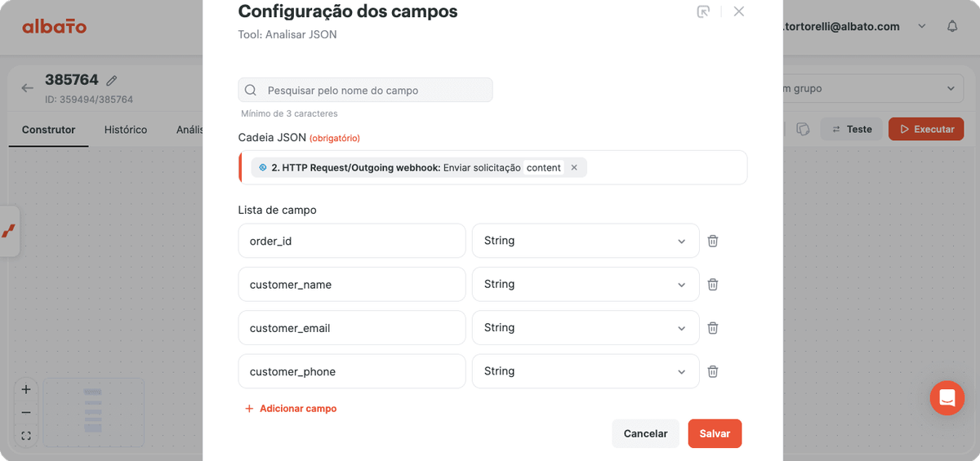Image resolution: width=980 pixels, height=461 pixels.
Task: Expand the account email dropdown
Action: click(x=922, y=26)
